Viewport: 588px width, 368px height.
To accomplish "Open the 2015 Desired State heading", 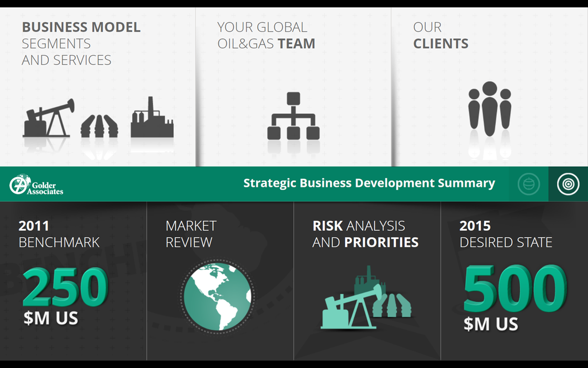I will [x=506, y=234].
